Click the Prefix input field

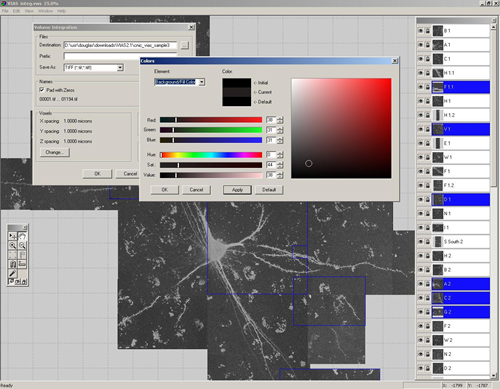coord(120,56)
